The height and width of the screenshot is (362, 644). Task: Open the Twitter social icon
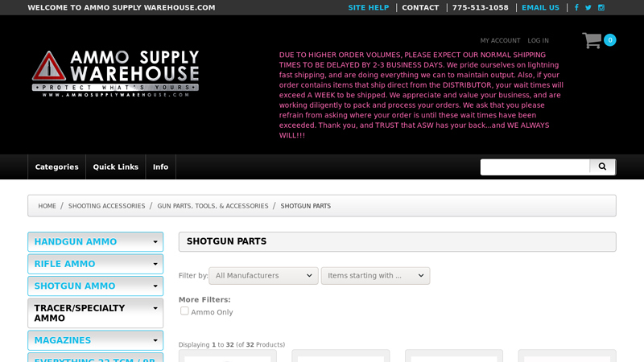point(588,8)
